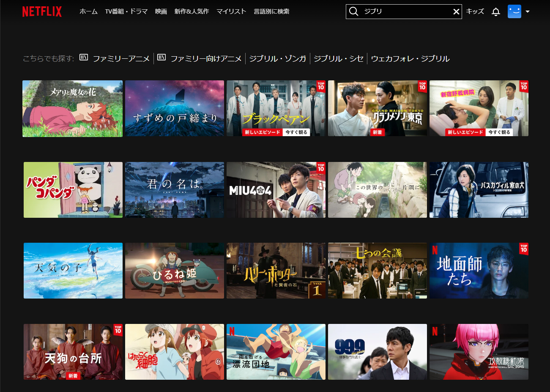This screenshot has width=550, height=392.
Task: Open マイリスト
Action: [231, 11]
